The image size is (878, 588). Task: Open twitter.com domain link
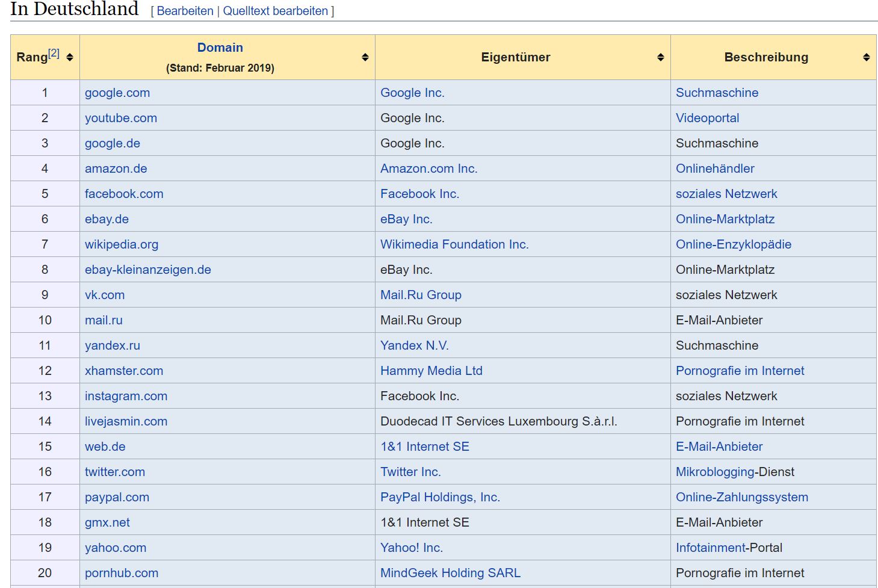click(115, 472)
